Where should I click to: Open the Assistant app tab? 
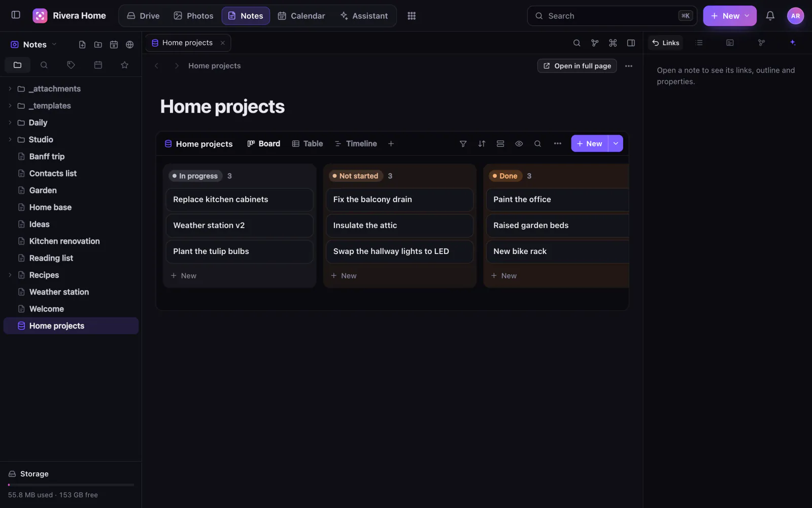[x=364, y=16]
